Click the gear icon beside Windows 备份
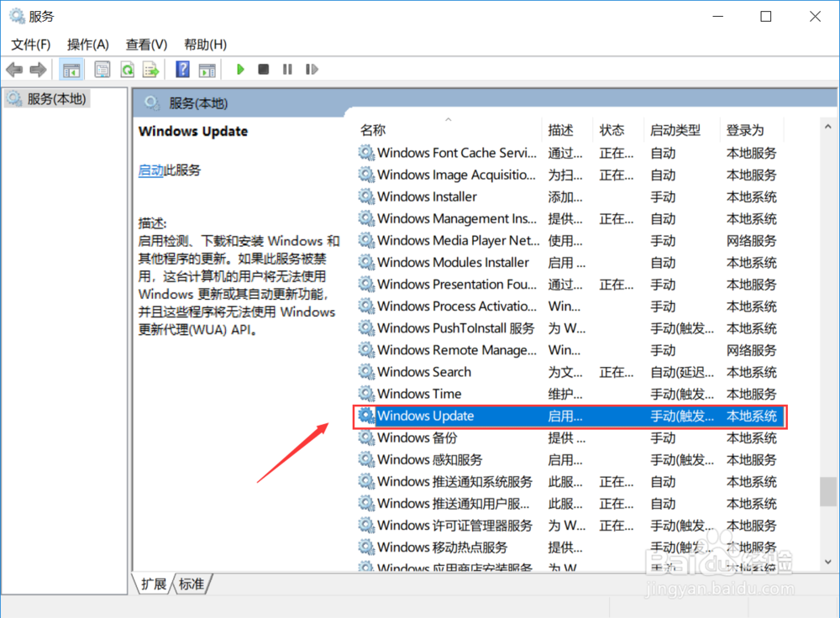Screen dimensions: 840x618 click(366, 437)
